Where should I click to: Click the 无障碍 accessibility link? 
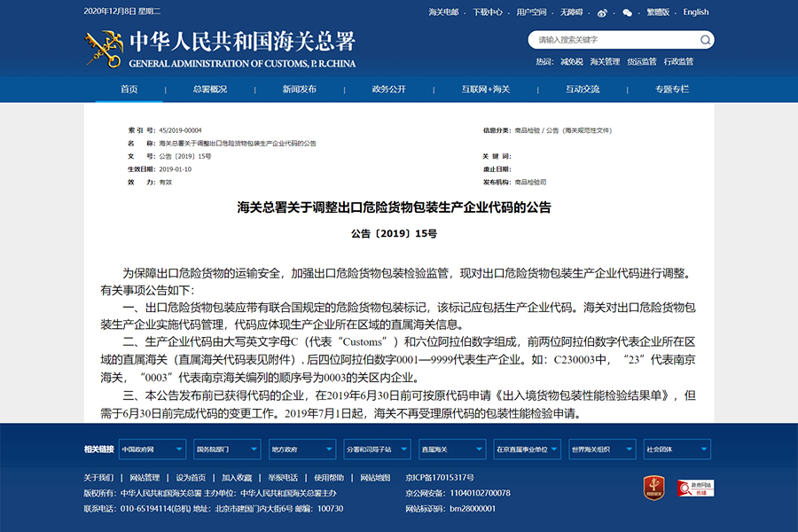click(571, 12)
